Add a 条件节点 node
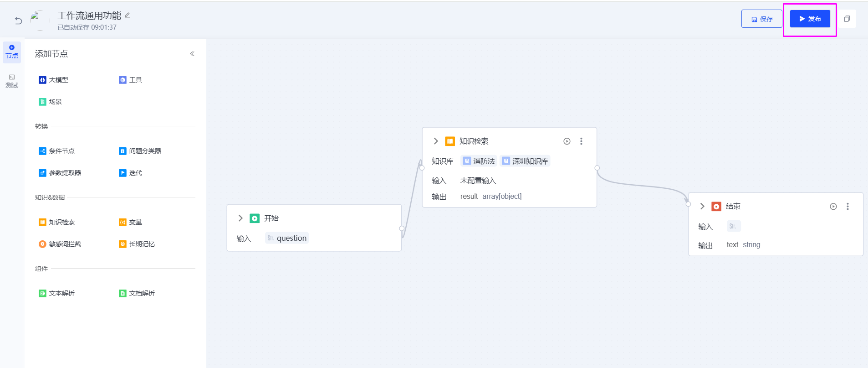This screenshot has height=368, width=868. click(57, 151)
